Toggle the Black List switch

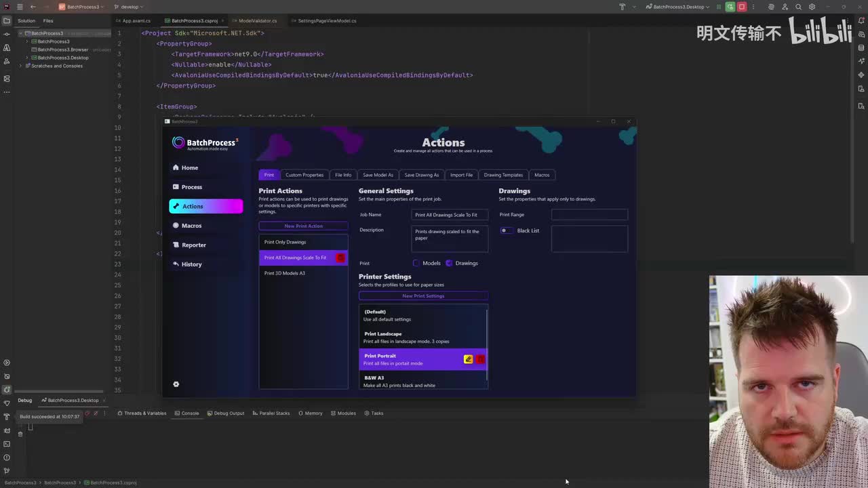point(506,230)
